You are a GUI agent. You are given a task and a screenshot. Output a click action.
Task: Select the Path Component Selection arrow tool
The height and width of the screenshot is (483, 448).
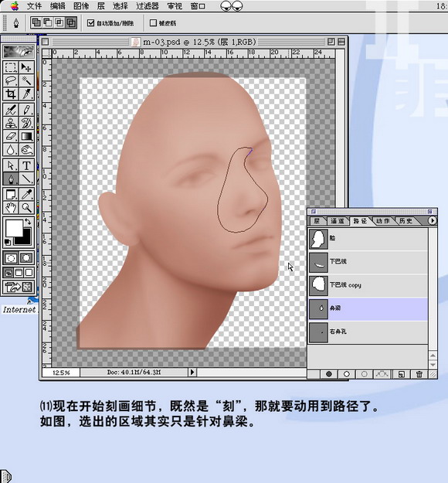pyautogui.click(x=11, y=165)
